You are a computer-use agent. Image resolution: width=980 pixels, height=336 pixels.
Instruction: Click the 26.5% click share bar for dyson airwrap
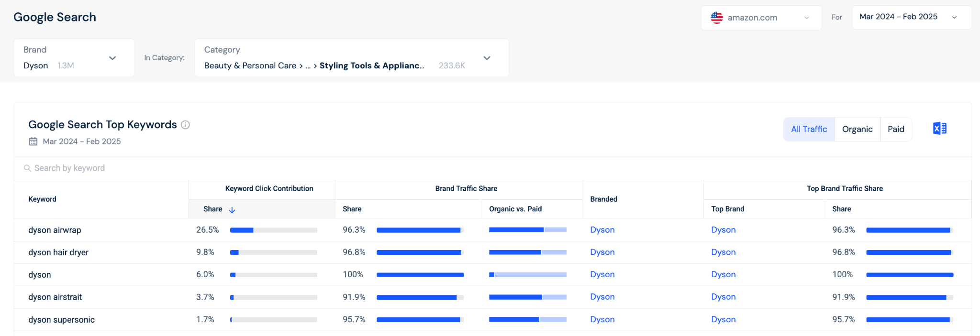[x=274, y=230]
